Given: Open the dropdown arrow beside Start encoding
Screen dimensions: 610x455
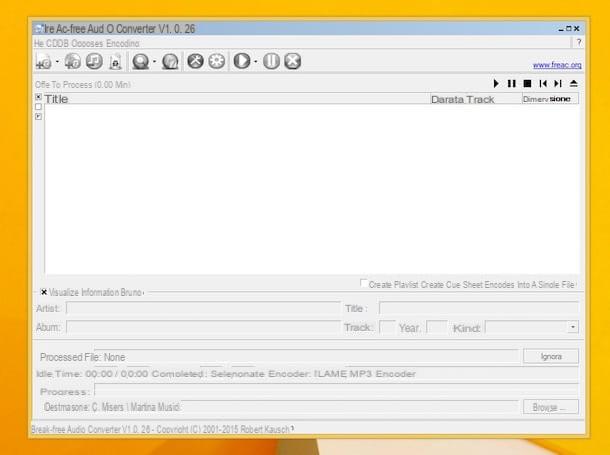Looking at the screenshot, I should coord(256,62).
